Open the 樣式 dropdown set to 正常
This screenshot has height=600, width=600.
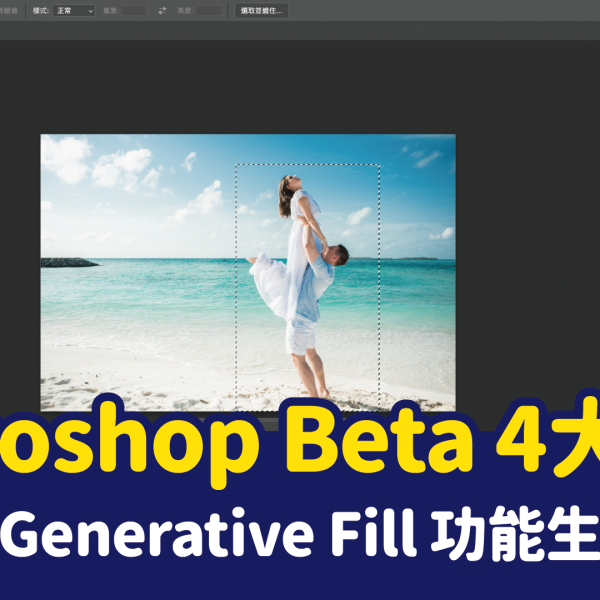pyautogui.click(x=74, y=11)
